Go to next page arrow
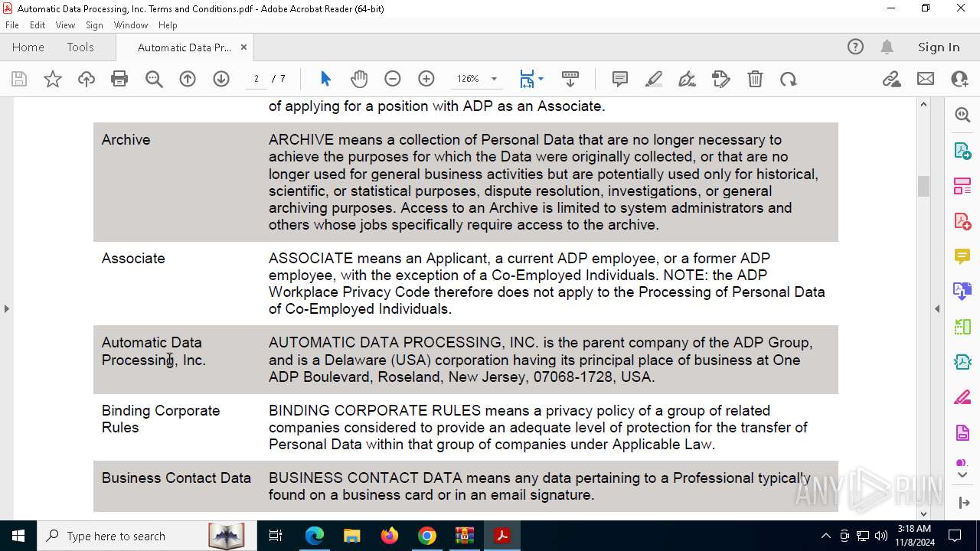This screenshot has width=980, height=551. click(221, 79)
